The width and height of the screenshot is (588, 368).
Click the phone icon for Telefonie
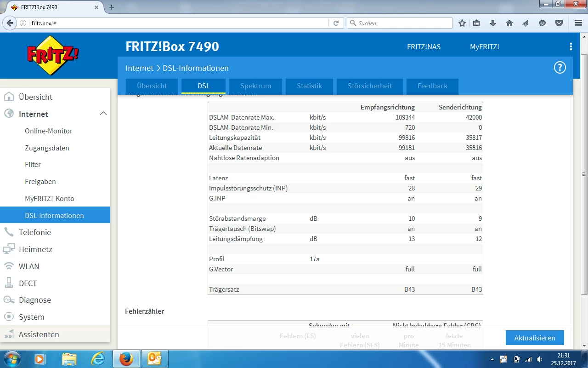click(x=9, y=232)
